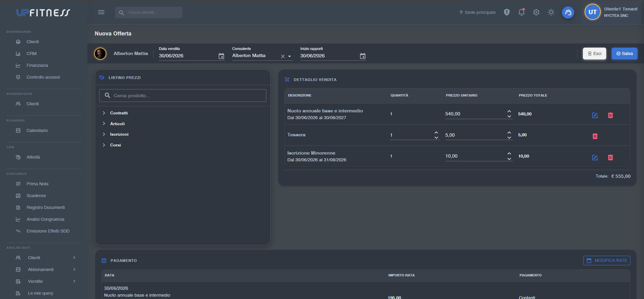Decrease Tessera unit price
The image size is (644, 299).
coord(509,138)
